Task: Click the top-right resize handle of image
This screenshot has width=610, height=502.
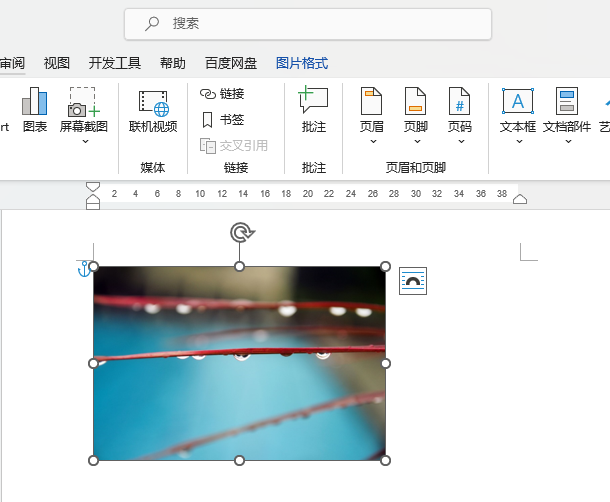Action: point(385,267)
